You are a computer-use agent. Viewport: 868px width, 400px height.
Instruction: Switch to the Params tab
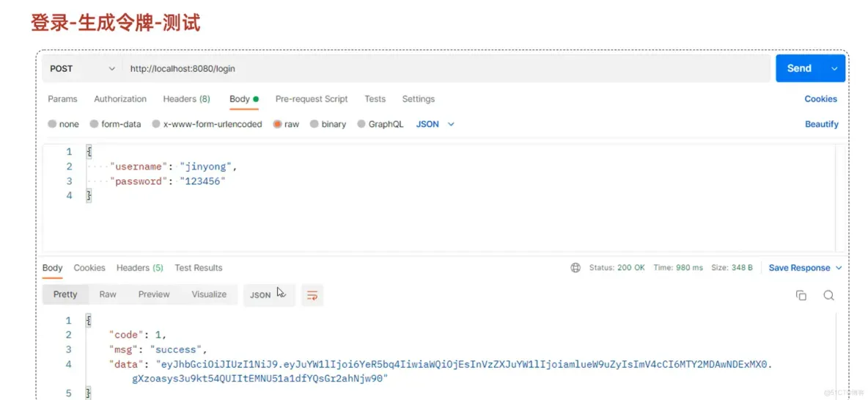(x=62, y=99)
